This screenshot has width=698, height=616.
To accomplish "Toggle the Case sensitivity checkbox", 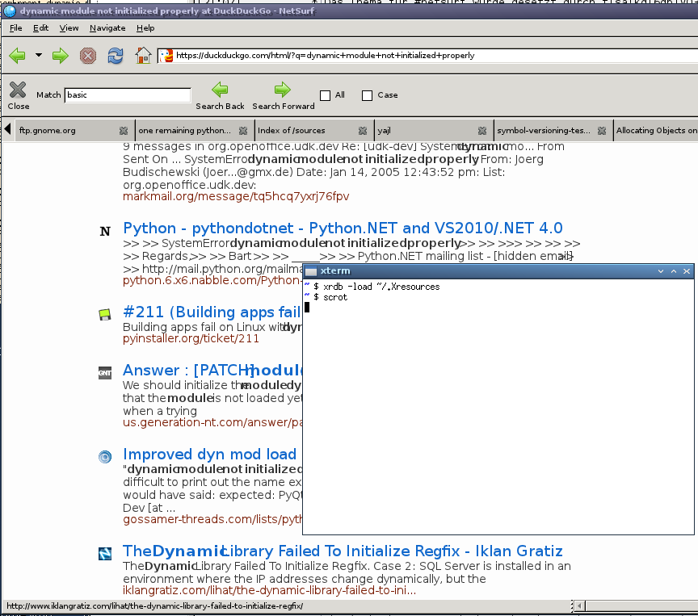I will click(367, 95).
